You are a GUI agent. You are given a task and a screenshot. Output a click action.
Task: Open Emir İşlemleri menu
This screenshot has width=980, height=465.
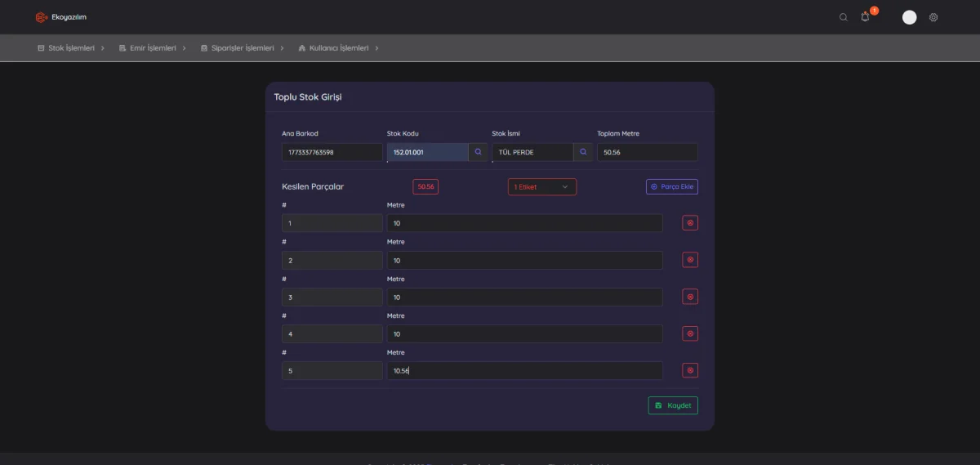coord(153,48)
